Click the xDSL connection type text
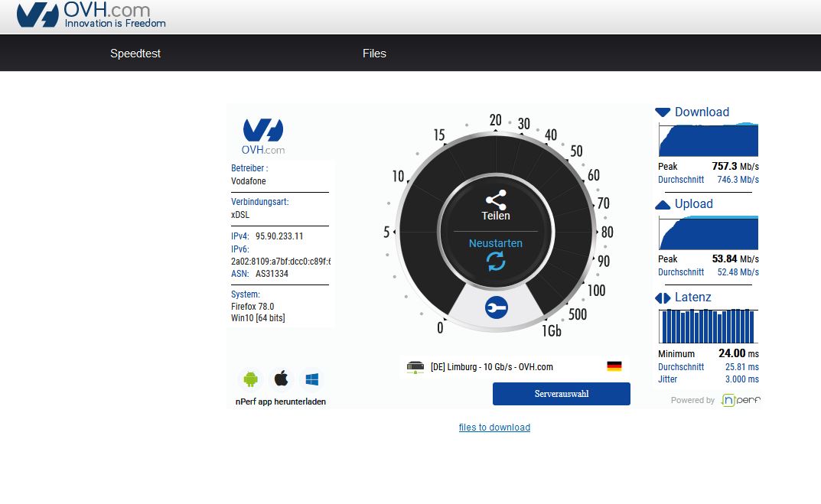This screenshot has width=821, height=504. [240, 215]
